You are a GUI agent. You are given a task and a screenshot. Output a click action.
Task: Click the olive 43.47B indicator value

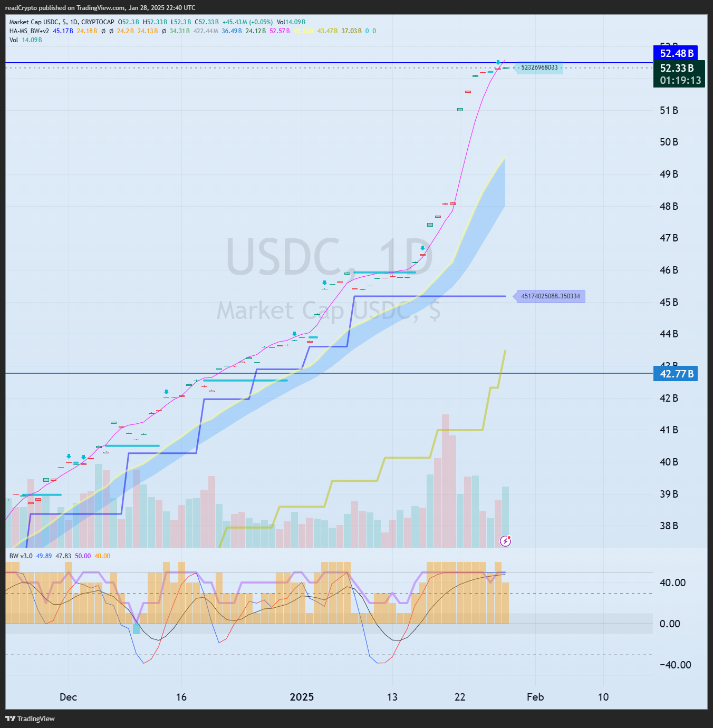pos(327,31)
